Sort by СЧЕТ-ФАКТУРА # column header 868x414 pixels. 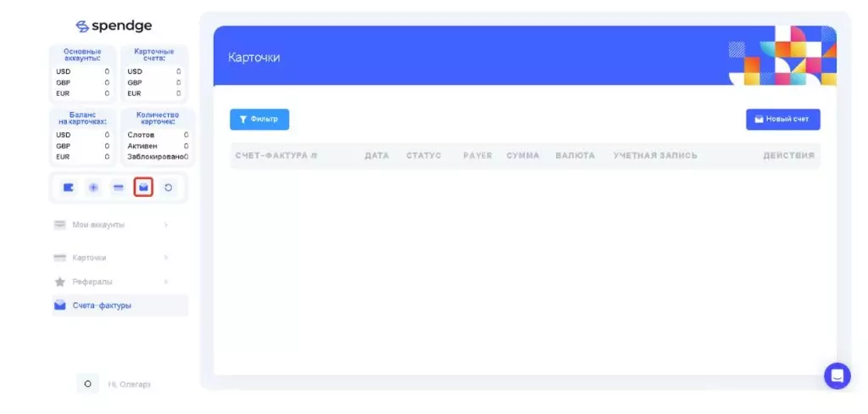pos(276,156)
